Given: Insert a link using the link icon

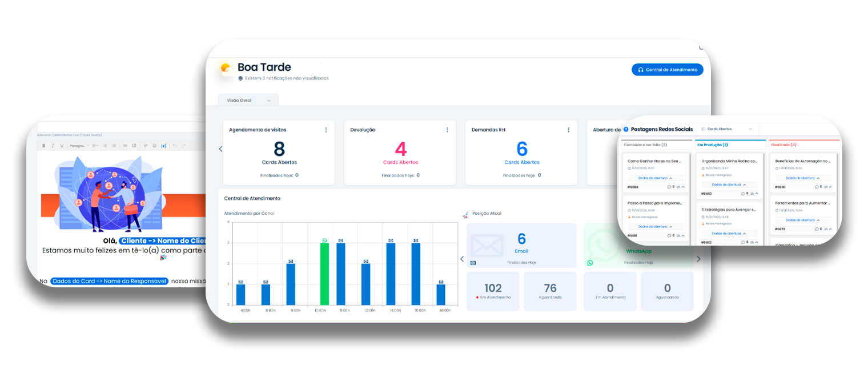Looking at the screenshot, I should point(125,146).
